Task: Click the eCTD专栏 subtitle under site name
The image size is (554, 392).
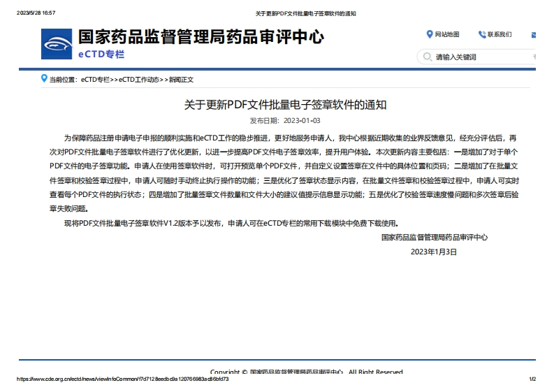Action: point(101,54)
